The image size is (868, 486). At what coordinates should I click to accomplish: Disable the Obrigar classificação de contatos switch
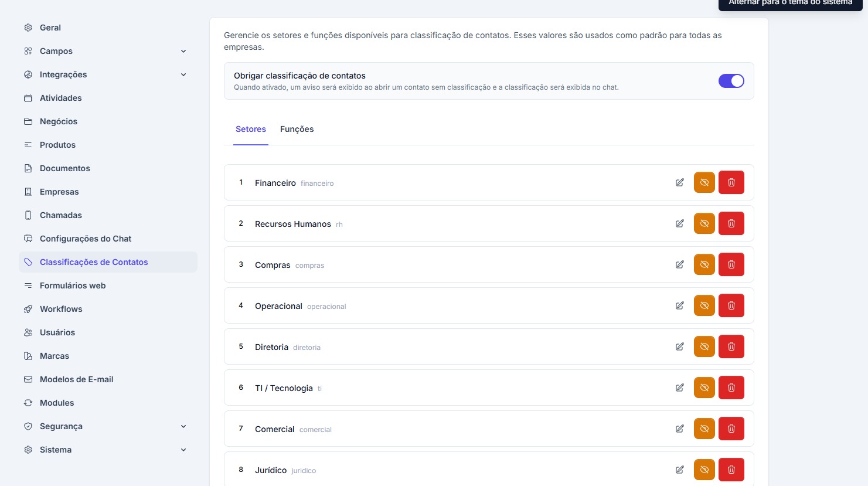click(731, 81)
